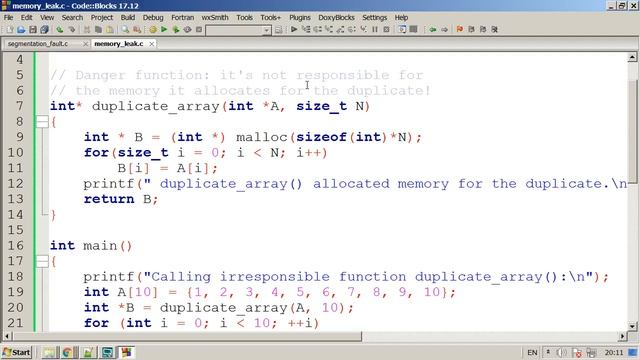Click the Rebuild icon

187,29
